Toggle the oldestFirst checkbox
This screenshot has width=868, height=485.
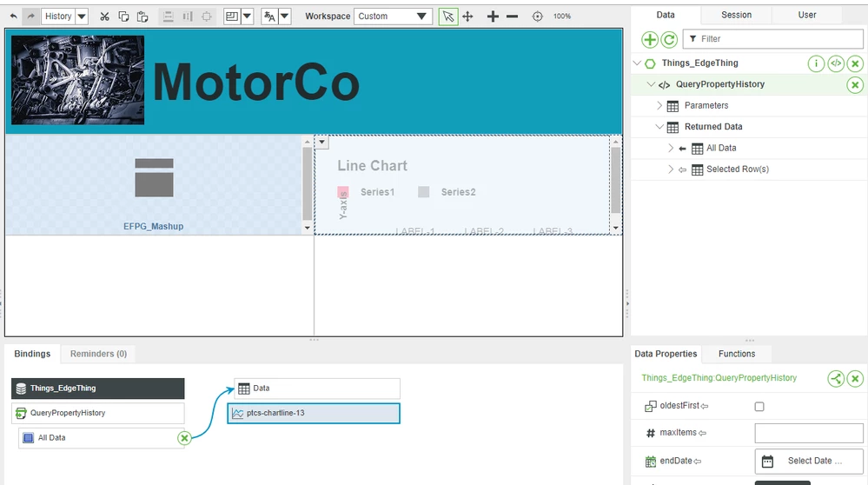click(759, 407)
